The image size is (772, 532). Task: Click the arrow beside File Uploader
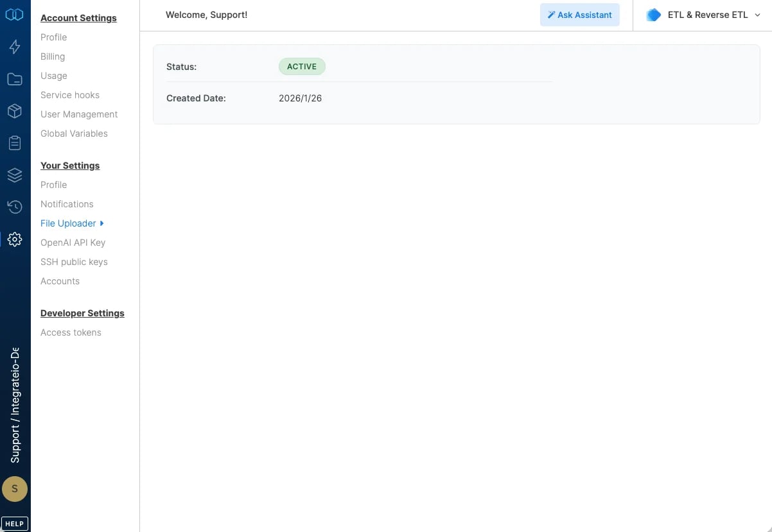[102, 223]
